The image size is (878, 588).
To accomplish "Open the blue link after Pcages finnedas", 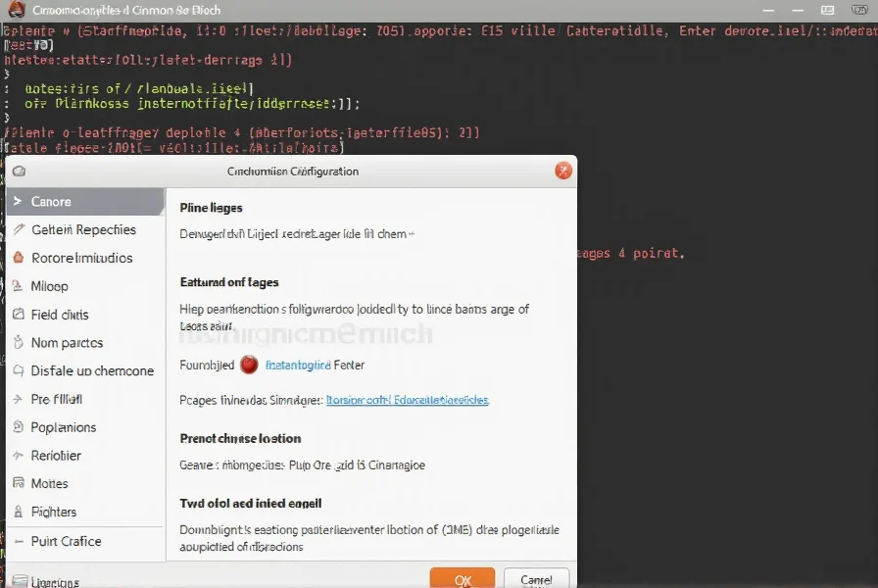I will coord(407,400).
